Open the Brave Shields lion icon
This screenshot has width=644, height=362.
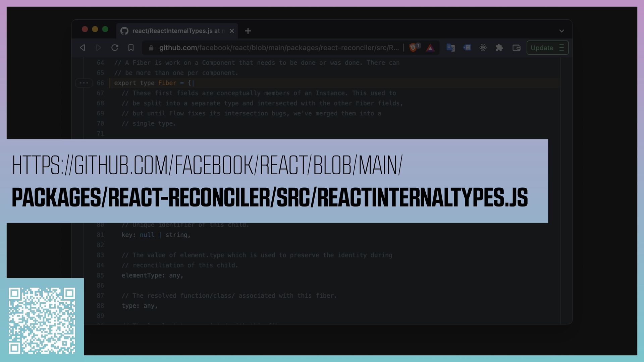click(413, 48)
